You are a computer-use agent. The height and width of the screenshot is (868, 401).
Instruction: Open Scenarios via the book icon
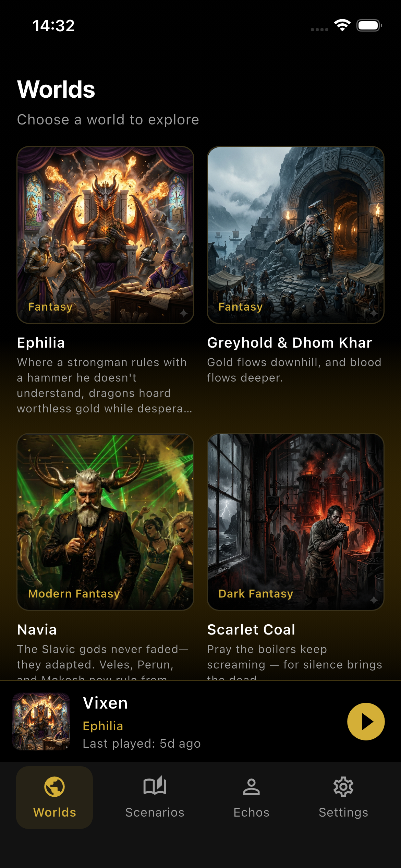click(155, 786)
